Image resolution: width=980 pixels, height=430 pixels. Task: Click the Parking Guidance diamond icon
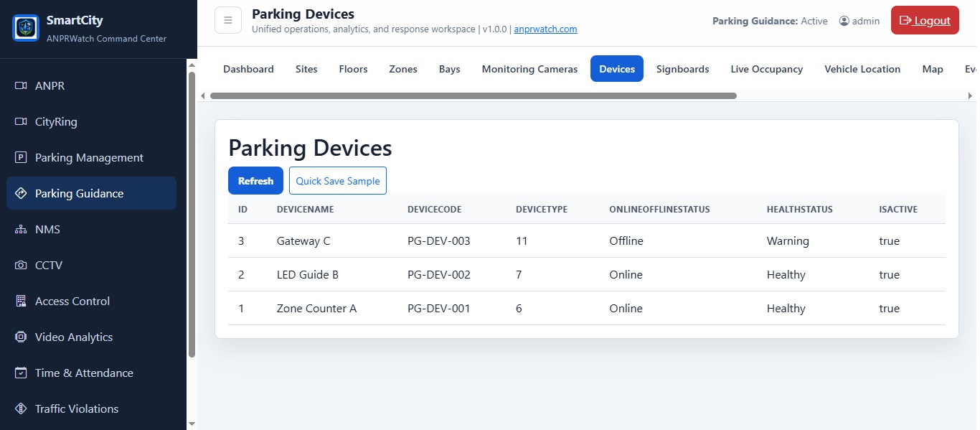click(21, 193)
